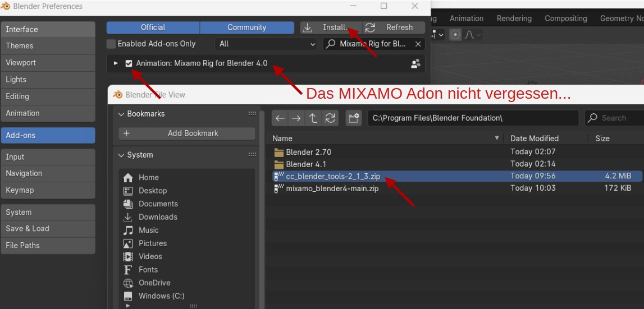The image size is (644, 309).
Task: Go back with the file browser arrow
Action: coord(280,118)
